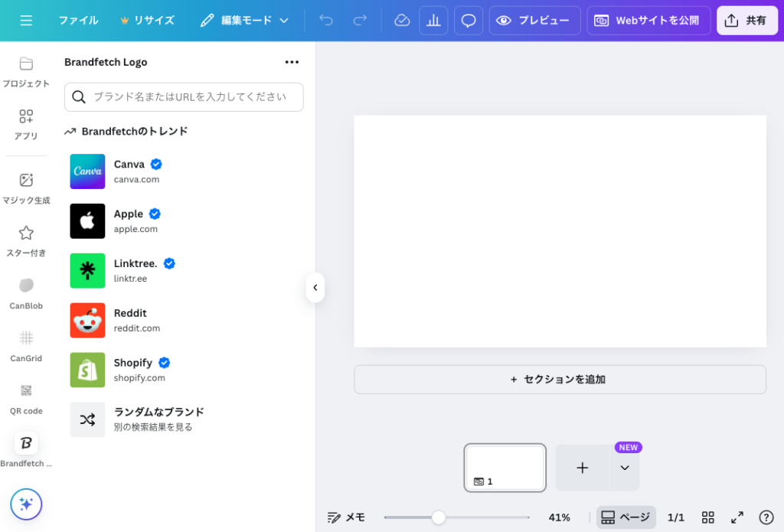Open Brandfetch Logo panel three-dot menu
The image size is (784, 532).
(x=292, y=62)
